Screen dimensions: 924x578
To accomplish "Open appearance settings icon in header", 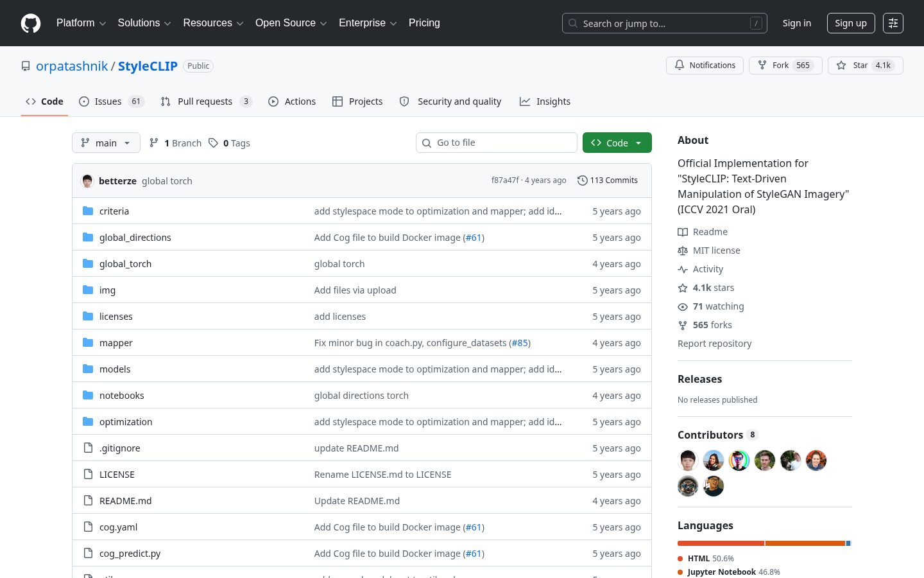I will [893, 23].
